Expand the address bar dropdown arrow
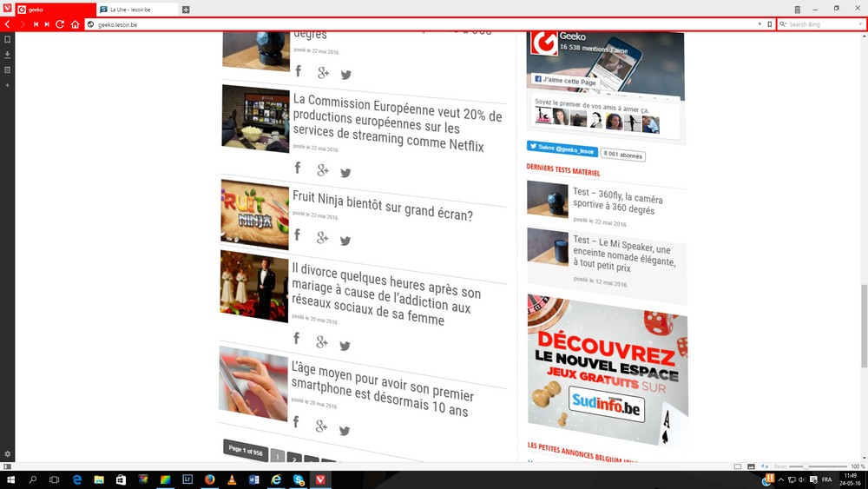 pyautogui.click(x=759, y=24)
